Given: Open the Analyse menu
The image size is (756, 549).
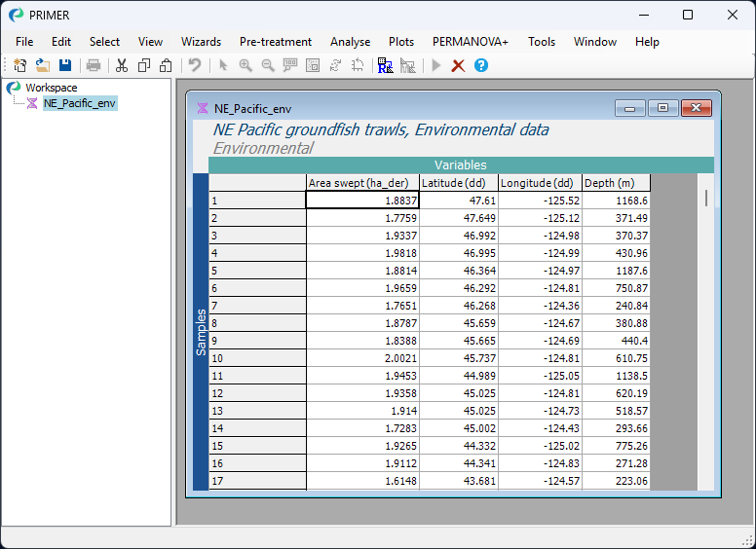Looking at the screenshot, I should click(350, 42).
